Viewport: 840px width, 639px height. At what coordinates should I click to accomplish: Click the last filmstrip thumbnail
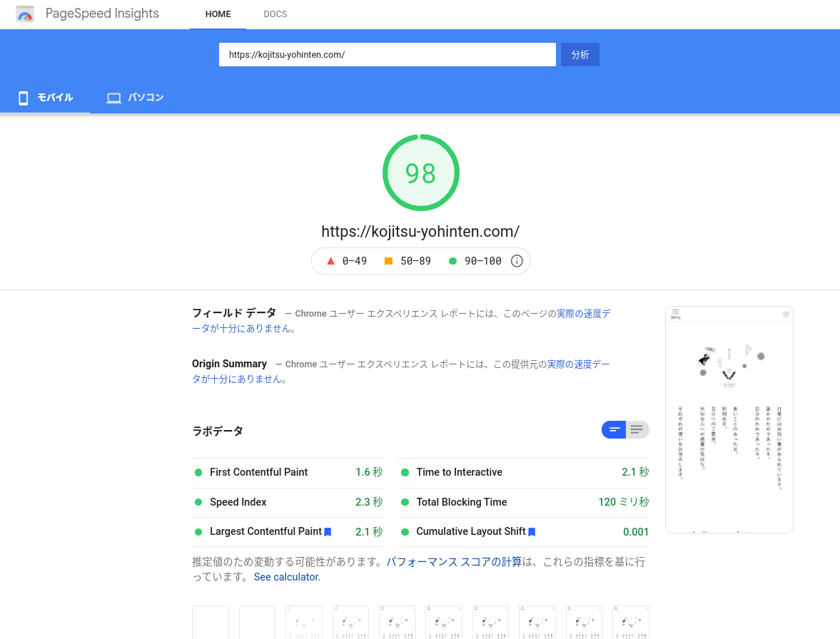[x=631, y=623]
